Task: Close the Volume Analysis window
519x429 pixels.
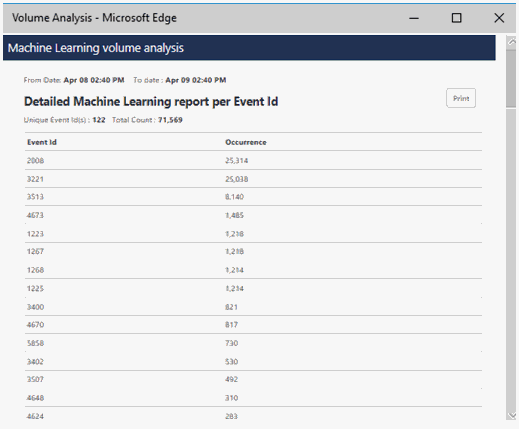Action: (x=499, y=18)
